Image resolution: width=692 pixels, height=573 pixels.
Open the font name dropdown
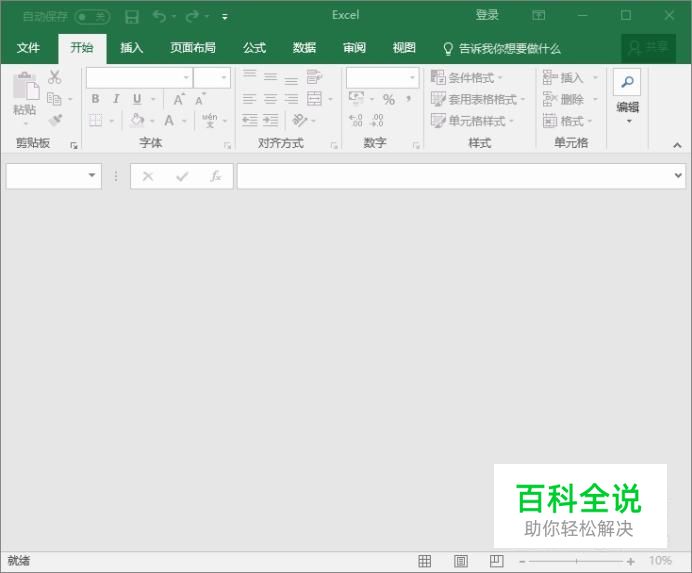point(186,78)
